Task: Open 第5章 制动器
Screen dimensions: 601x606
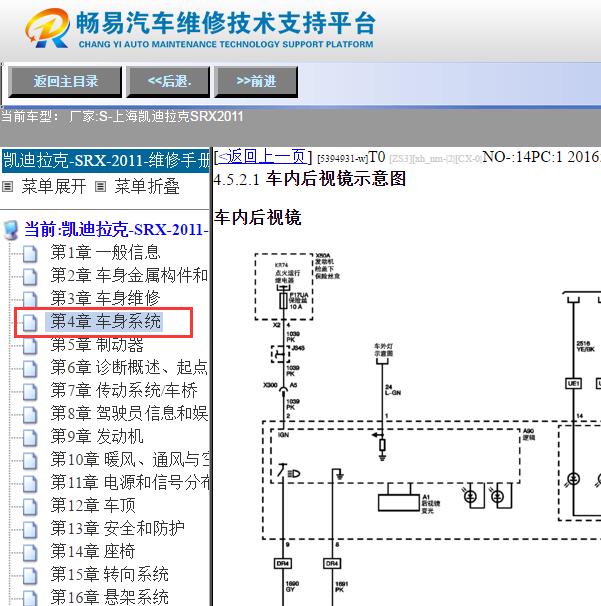Action: click(x=97, y=344)
